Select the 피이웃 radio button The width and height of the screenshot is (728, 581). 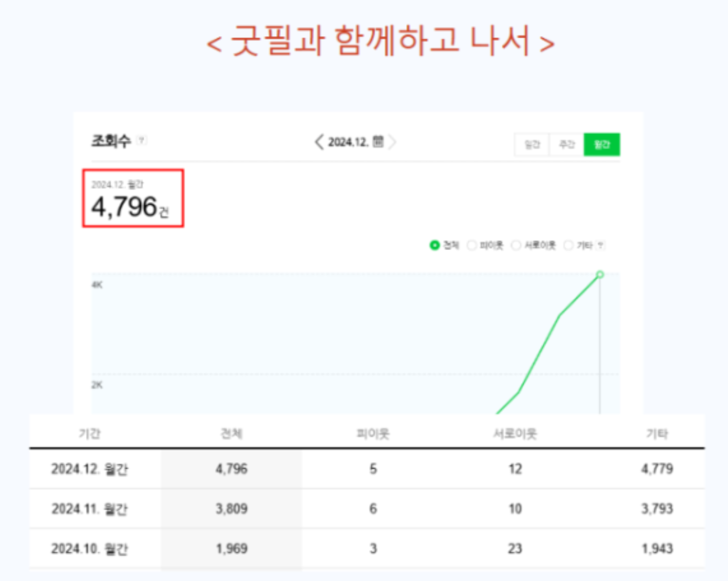(471, 245)
